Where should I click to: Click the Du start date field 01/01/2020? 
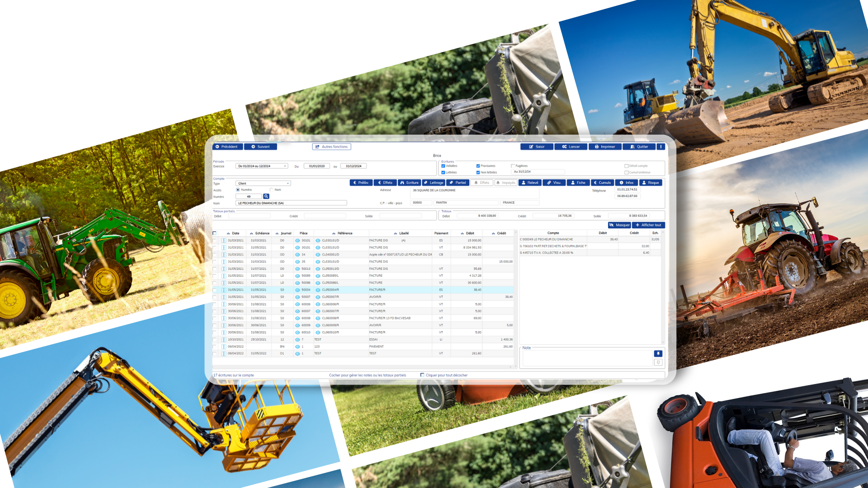coord(317,166)
